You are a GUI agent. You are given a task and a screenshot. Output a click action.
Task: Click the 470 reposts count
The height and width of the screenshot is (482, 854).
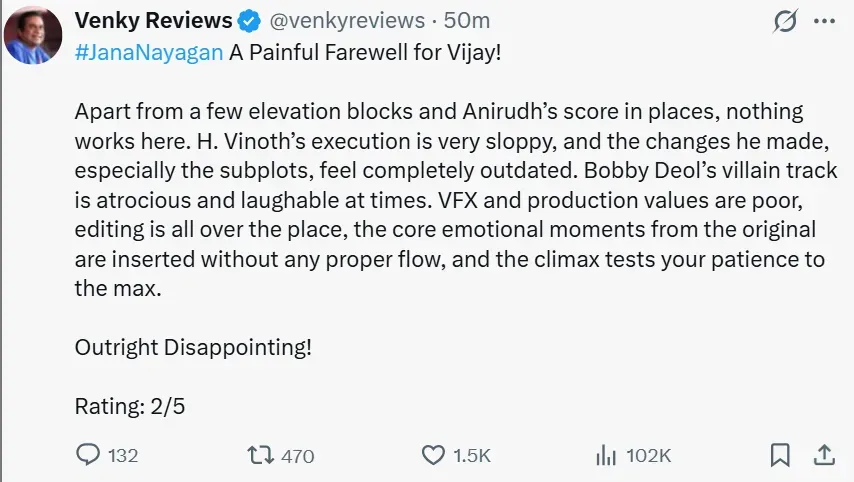pyautogui.click(x=298, y=456)
